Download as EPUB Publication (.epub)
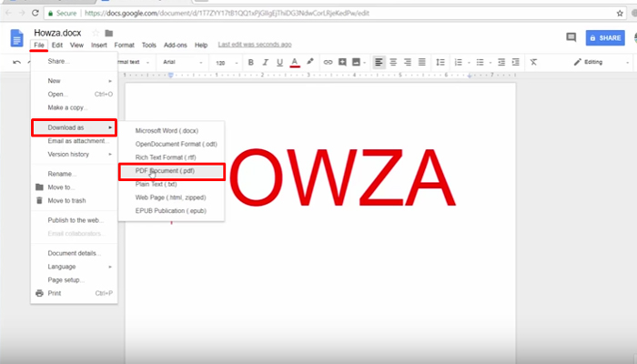Image resolution: width=637 pixels, height=364 pixels. click(171, 211)
